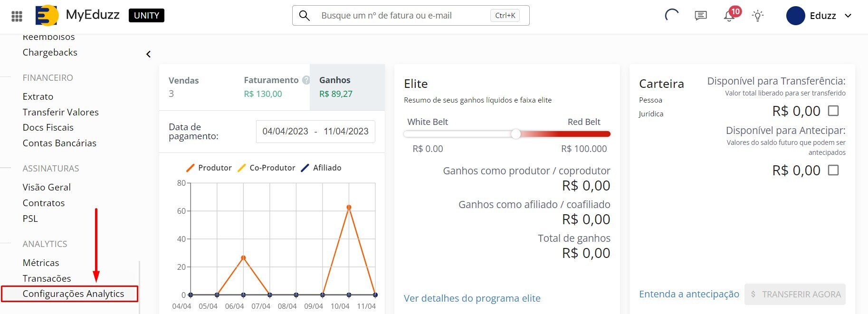Viewport: 868px width, 314px height.
Task: Click the search magnifier icon
Action: coord(305,16)
